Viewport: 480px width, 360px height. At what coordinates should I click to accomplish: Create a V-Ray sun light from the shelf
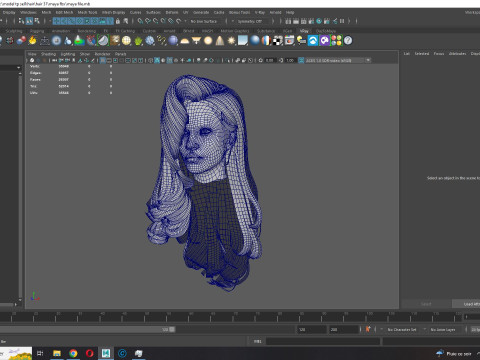(231, 41)
